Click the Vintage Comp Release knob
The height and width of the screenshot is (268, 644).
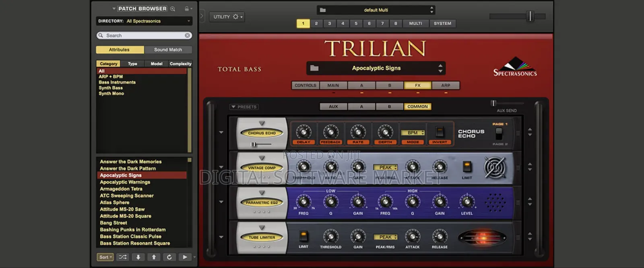click(440, 166)
